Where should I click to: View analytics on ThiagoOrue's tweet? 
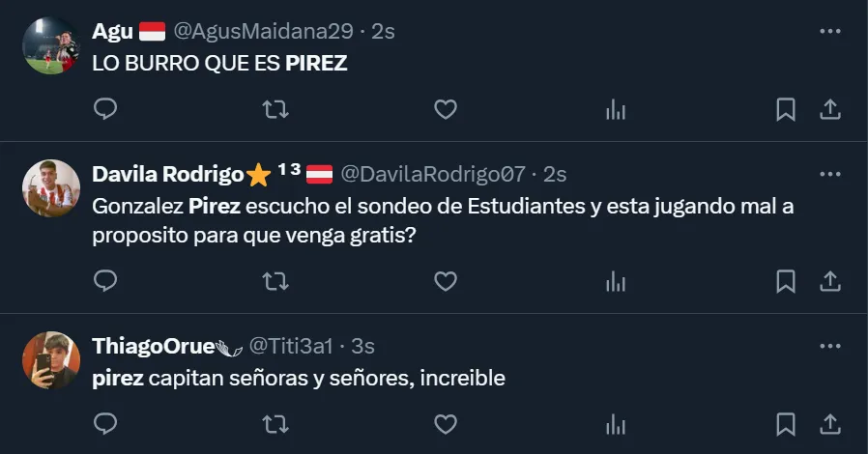coord(615,424)
